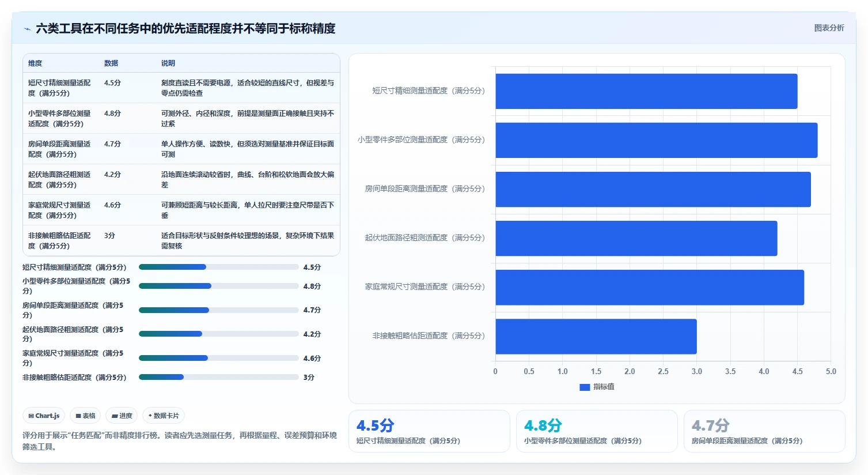This screenshot has width=868, height=475.
Task: Click the 短尺寸精细测量适配度 progress bar
Action: (218, 267)
